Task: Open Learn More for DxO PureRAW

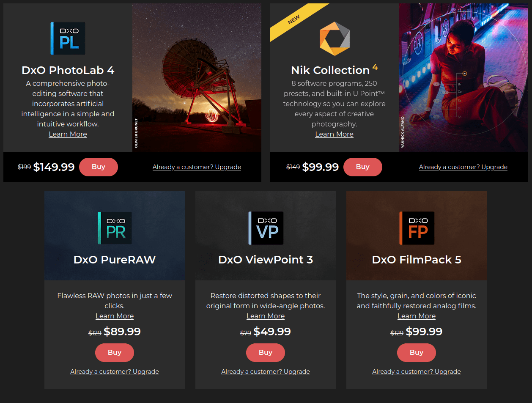Action: tap(114, 316)
